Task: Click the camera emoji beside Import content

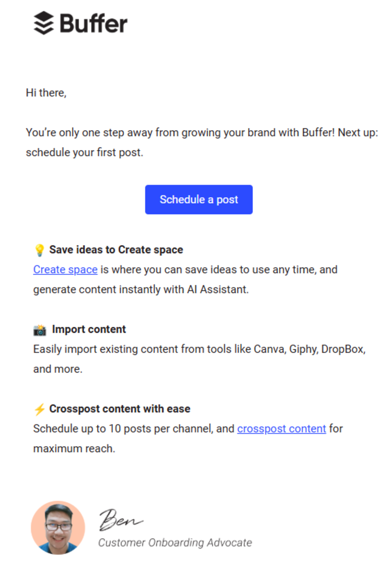Action: tap(40, 330)
